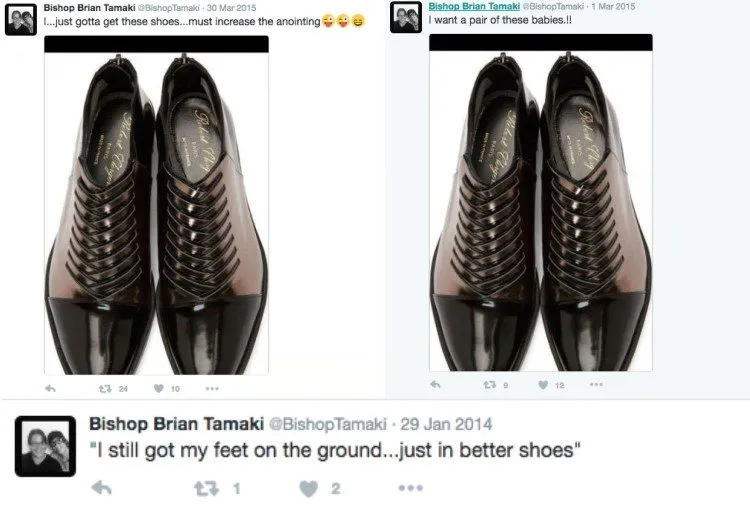Reply to the 1 Mar 2015 tweet

[x=435, y=384]
